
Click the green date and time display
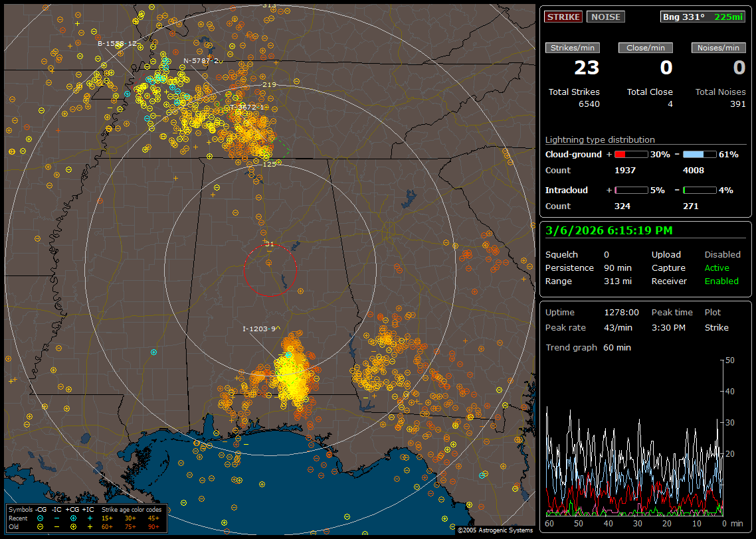point(609,230)
